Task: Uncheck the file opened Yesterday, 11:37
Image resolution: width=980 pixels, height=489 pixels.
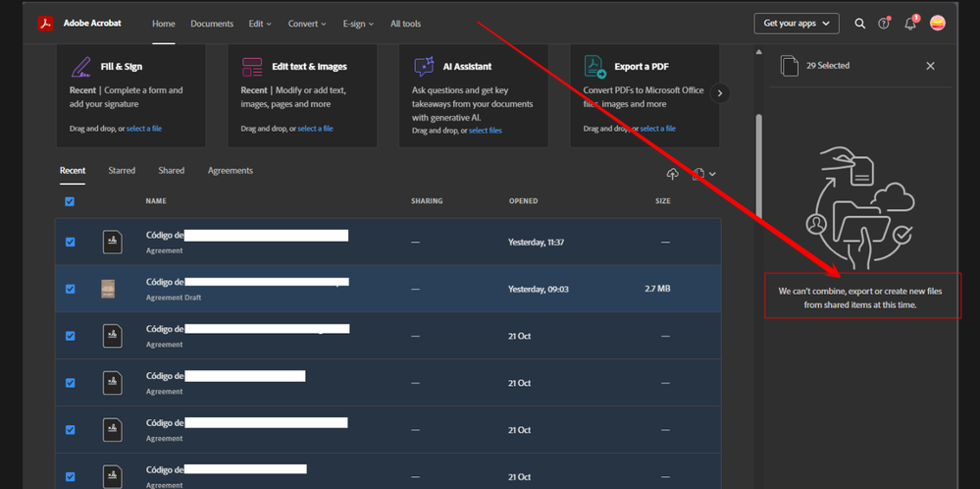Action: click(x=70, y=242)
